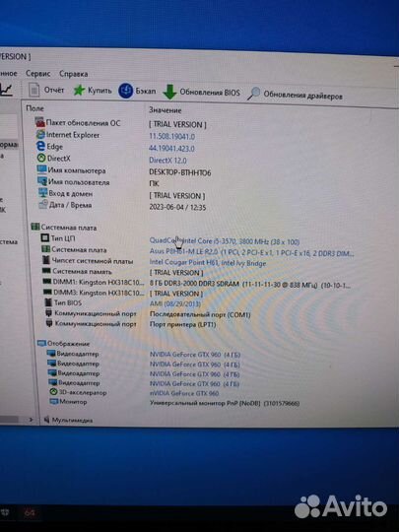Open the nVIDIA GeForce GTX 960 accelerator link
The width and height of the screenshot is (399, 532).
pos(184,393)
